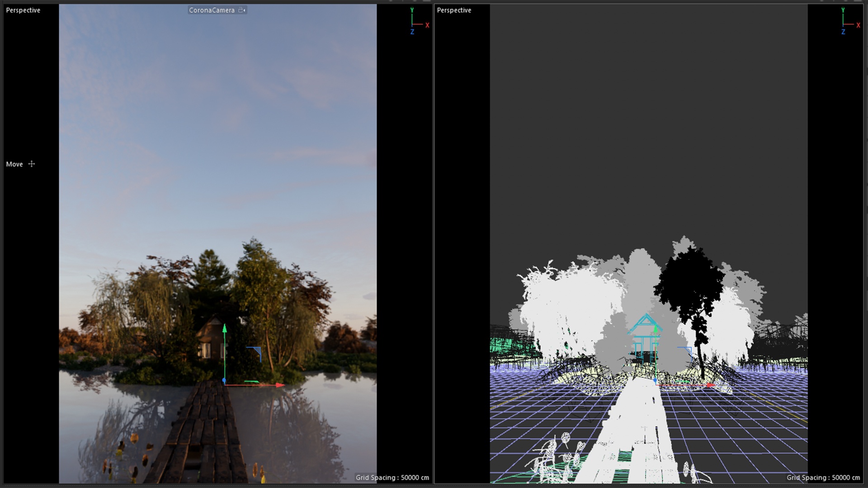
Task: Select the cyan house wireframe in right viewport
Action: tap(646, 339)
